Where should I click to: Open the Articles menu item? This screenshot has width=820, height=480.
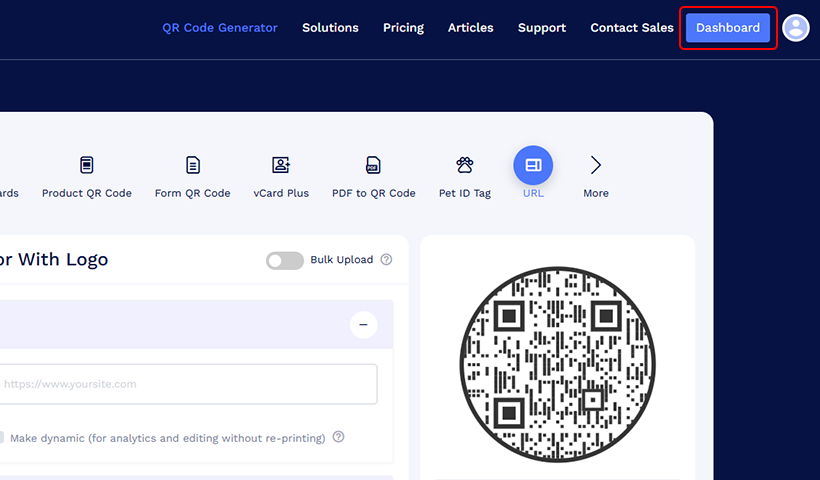click(x=471, y=28)
